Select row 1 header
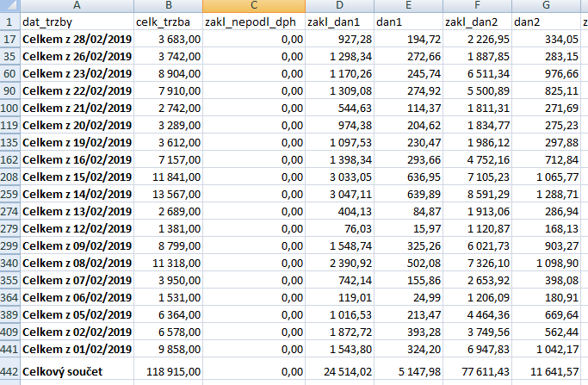 tap(9, 22)
